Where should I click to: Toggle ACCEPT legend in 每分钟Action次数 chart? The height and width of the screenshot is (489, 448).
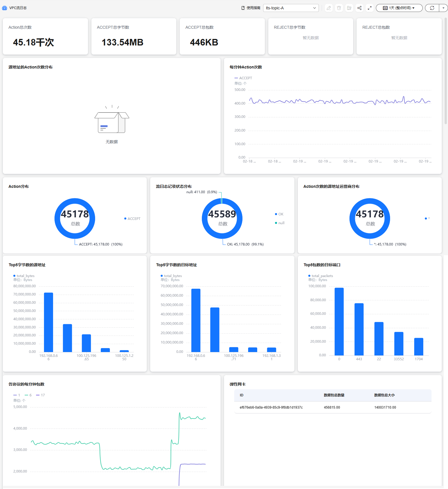(x=243, y=78)
